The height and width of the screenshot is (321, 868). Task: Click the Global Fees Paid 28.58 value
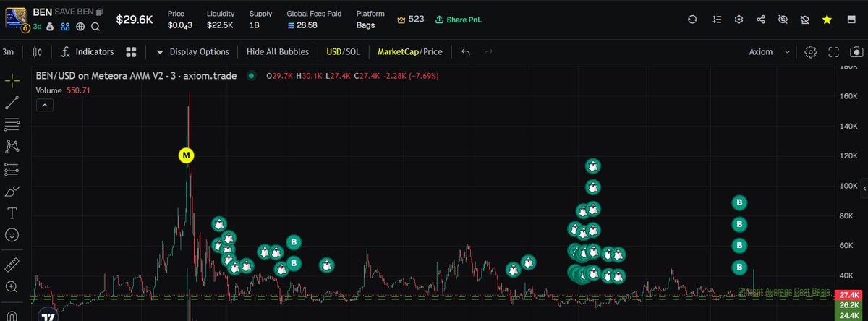[301, 25]
